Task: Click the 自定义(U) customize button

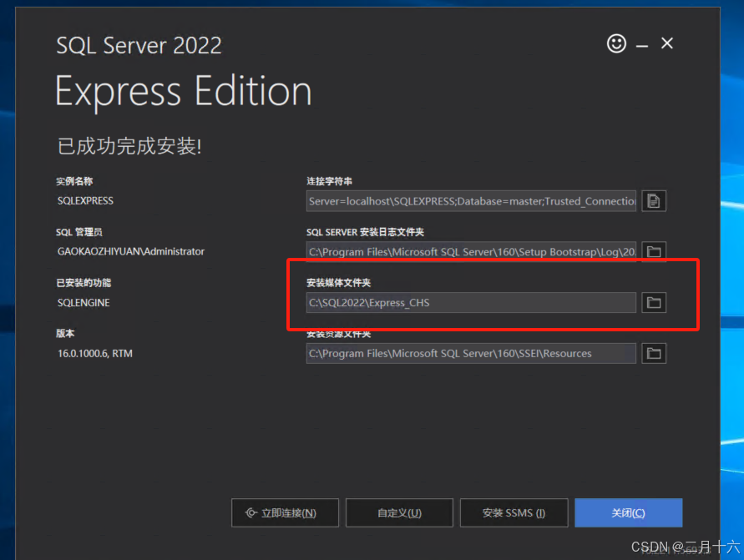Action: click(399, 512)
